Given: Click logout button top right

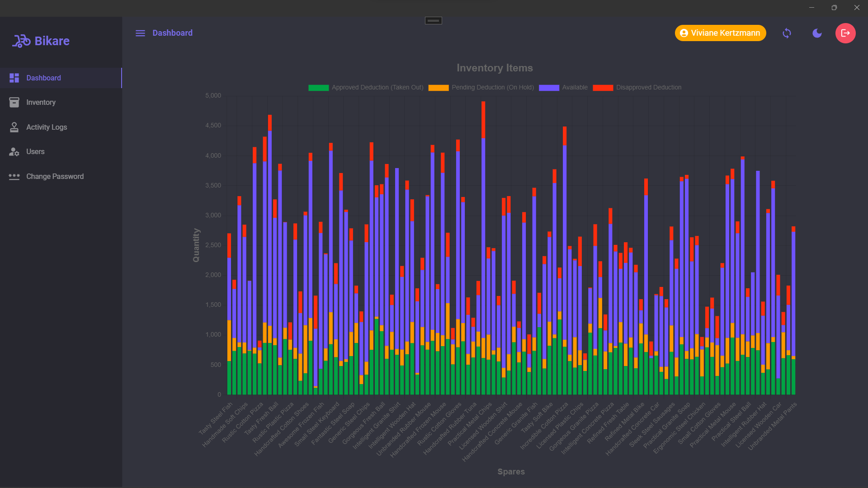Looking at the screenshot, I should [845, 33].
